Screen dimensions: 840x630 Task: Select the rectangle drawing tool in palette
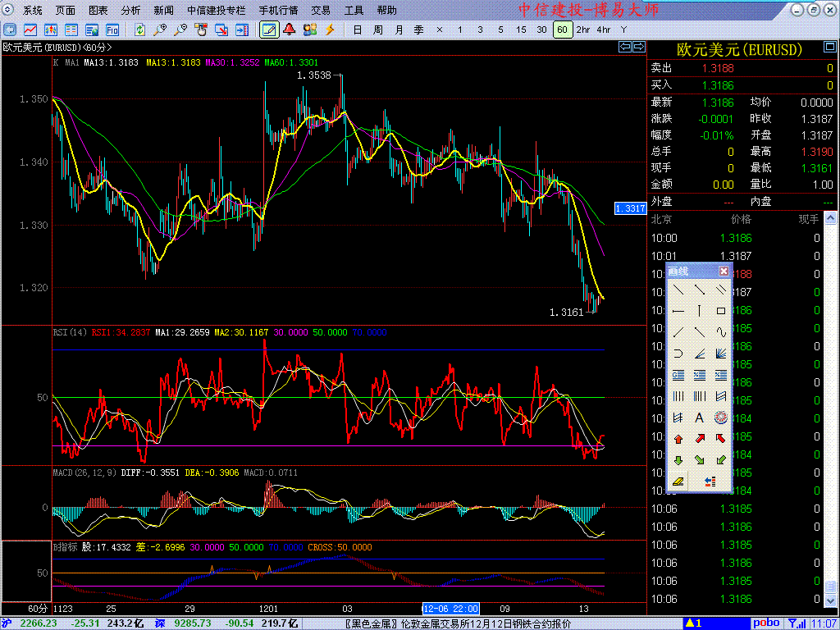(x=721, y=311)
